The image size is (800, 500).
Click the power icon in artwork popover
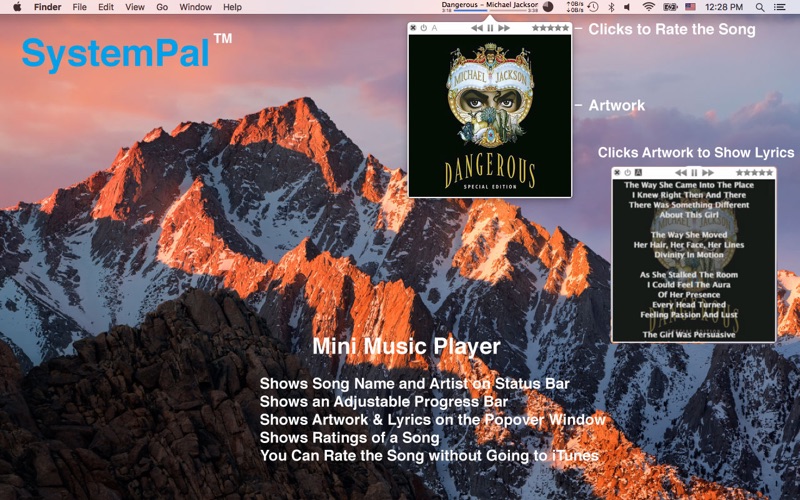pyautogui.click(x=423, y=28)
